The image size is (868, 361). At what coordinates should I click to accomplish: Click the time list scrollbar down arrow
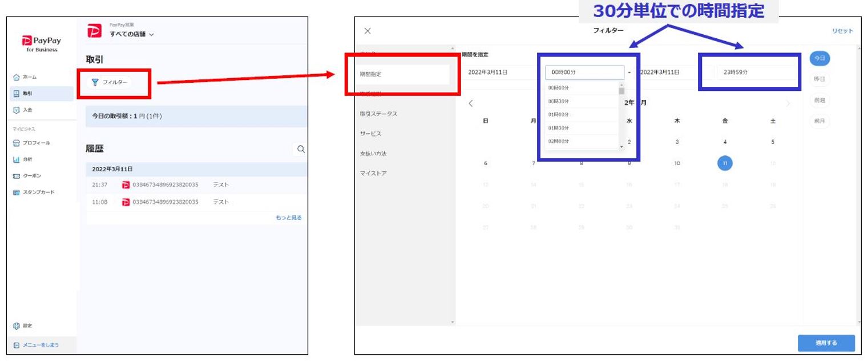tap(621, 147)
